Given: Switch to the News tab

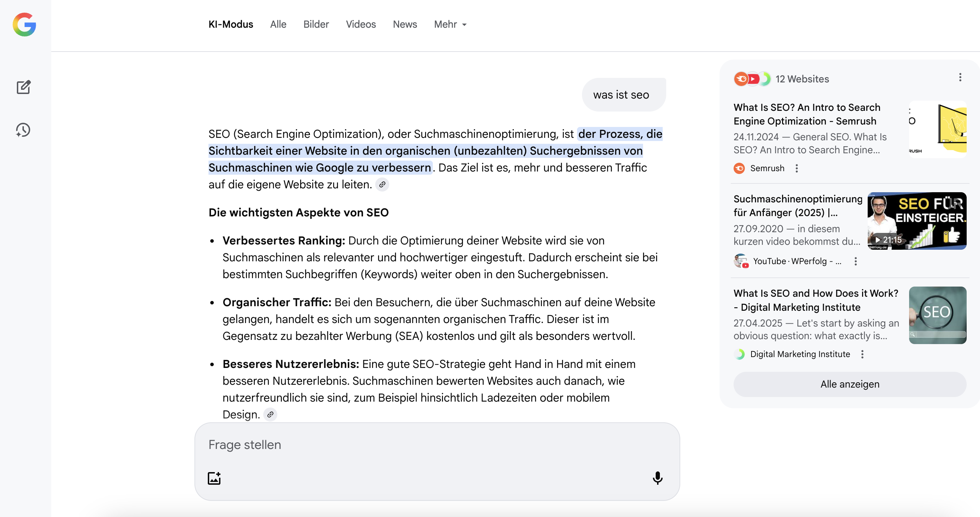Looking at the screenshot, I should click(405, 24).
